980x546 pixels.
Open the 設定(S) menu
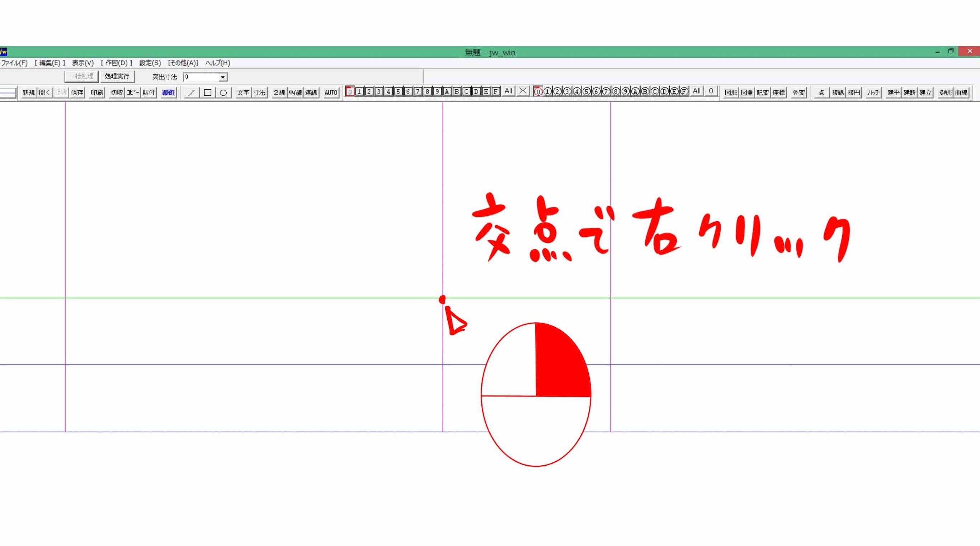tap(150, 63)
